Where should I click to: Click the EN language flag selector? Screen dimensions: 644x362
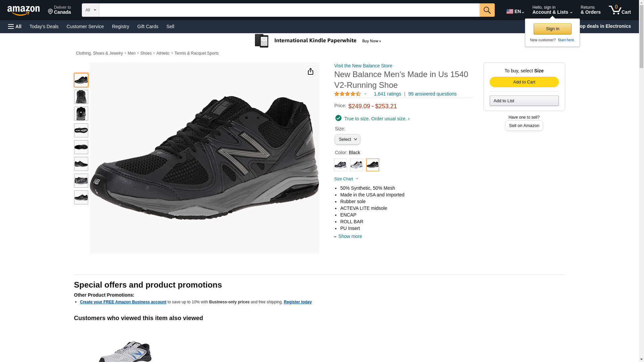point(515,11)
